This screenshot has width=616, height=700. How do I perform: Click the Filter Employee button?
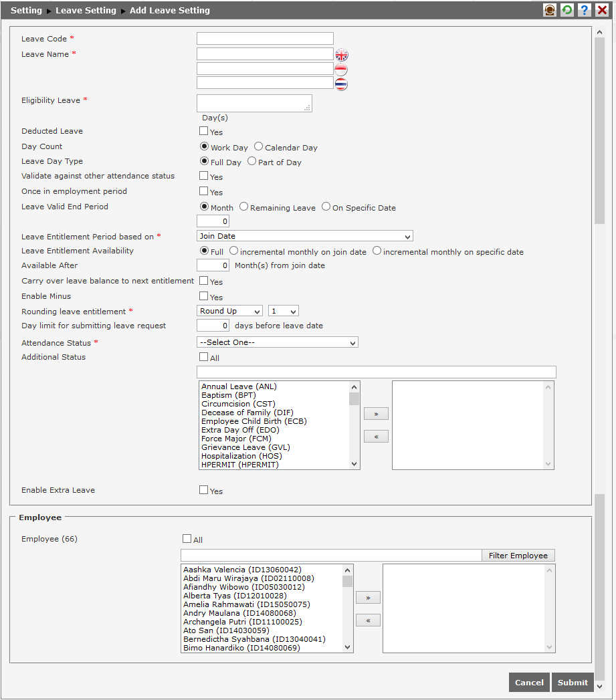coord(518,555)
